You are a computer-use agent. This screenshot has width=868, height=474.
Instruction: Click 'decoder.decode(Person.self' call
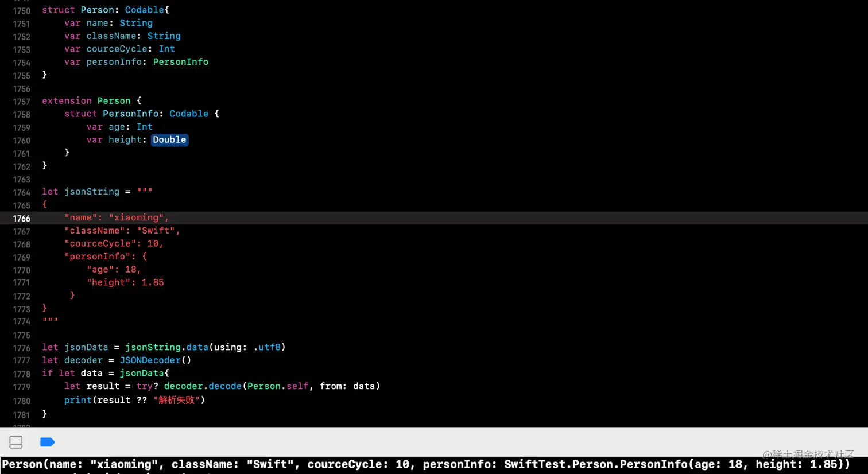[236, 386]
